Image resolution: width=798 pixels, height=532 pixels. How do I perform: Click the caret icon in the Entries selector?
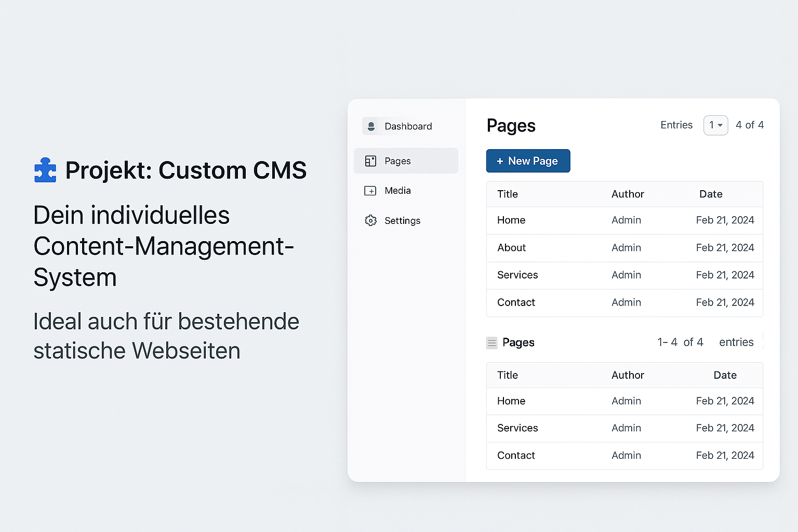pyautogui.click(x=721, y=126)
